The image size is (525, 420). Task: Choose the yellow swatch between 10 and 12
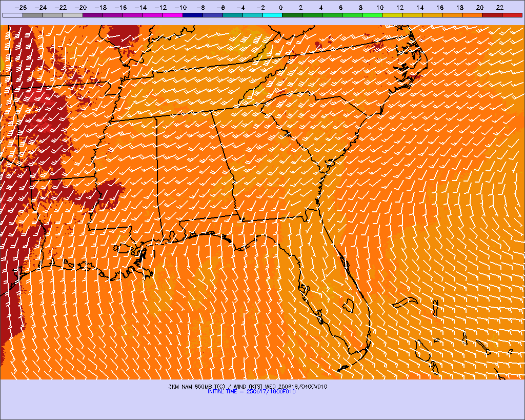click(392, 15)
